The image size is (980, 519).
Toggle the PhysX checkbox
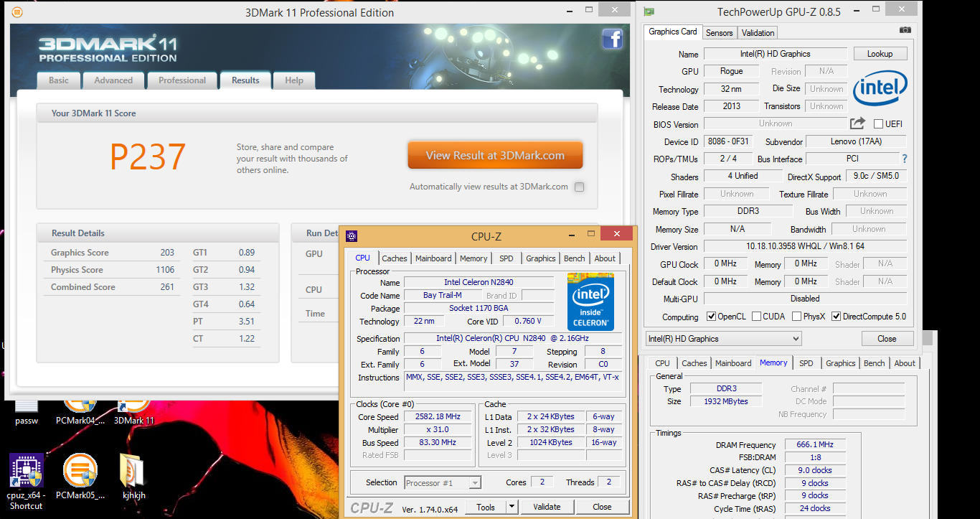click(x=796, y=317)
